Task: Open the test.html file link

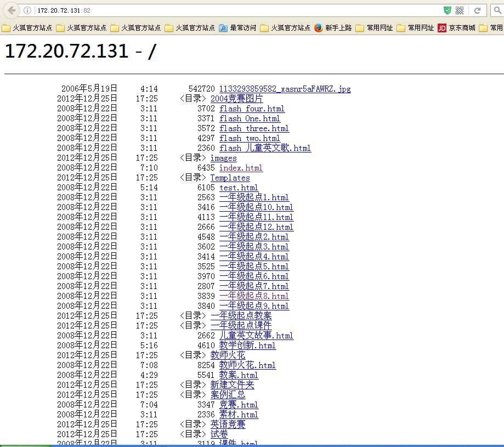Action: point(239,188)
